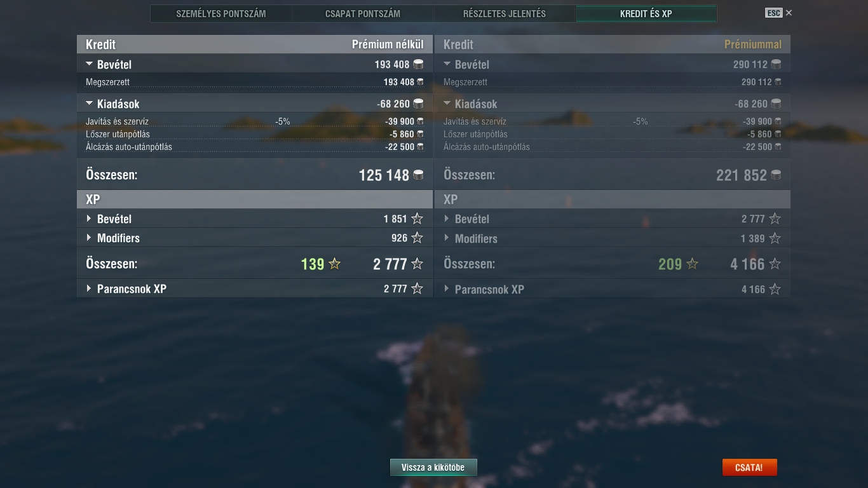868x488 pixels.
Task: Click the star icon beside 4 166 total XP
Action: click(775, 264)
